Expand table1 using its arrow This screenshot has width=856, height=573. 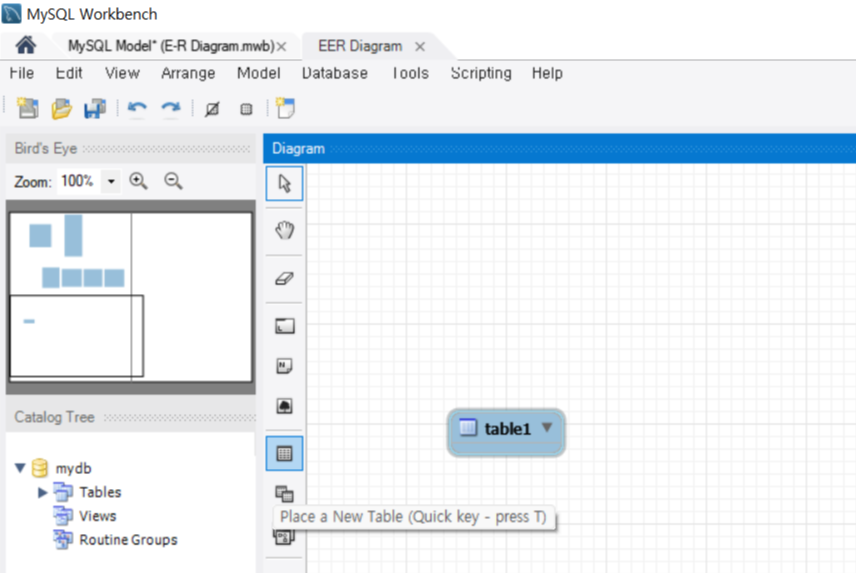[546, 427]
